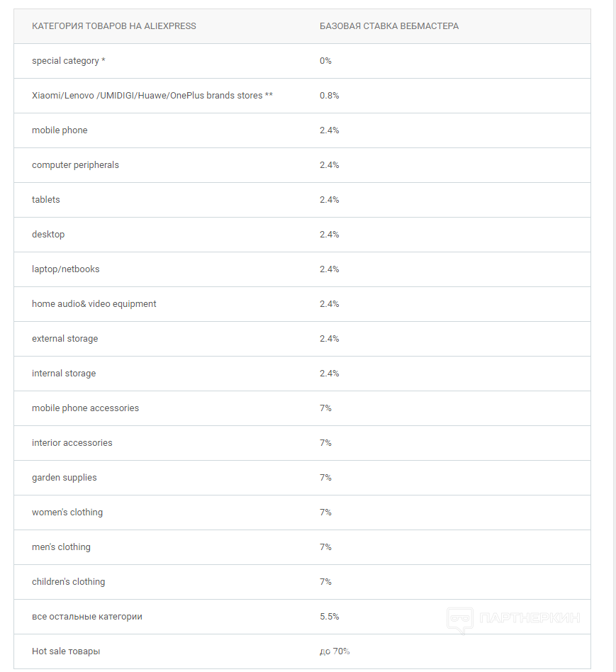Click the 'computer peripherals' category cell
The width and height of the screenshot is (616, 672).
click(x=75, y=165)
